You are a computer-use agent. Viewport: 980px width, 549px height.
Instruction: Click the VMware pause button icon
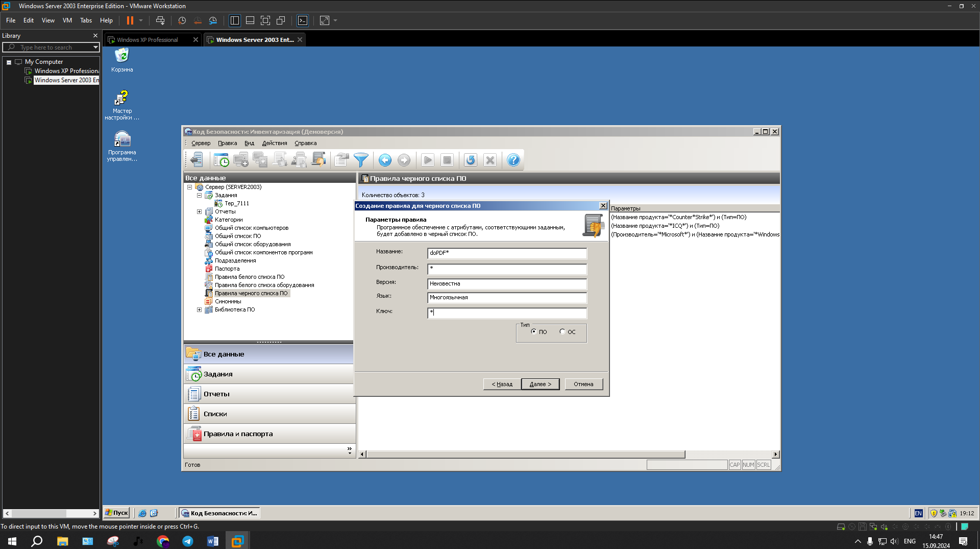130,20
